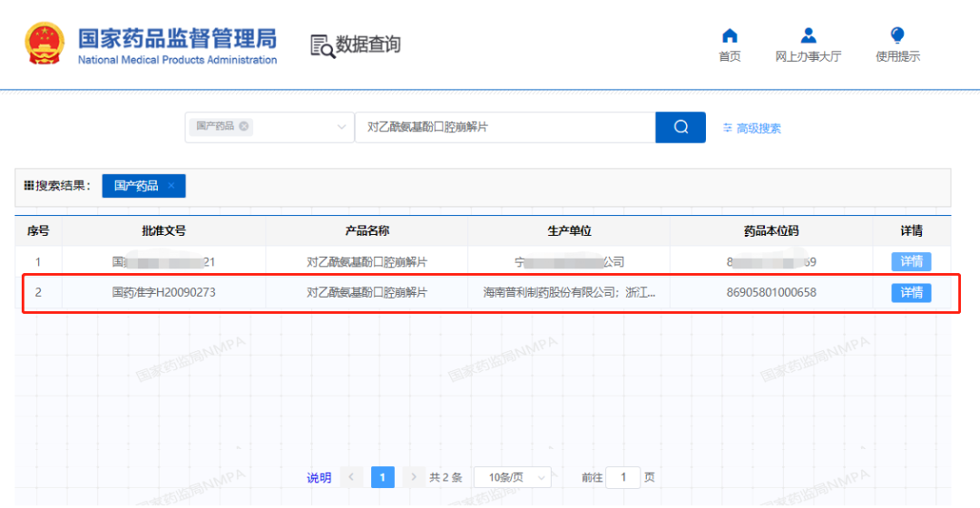980x508 pixels.
Task: Select the 国产药品 results tab
Action: point(136,186)
